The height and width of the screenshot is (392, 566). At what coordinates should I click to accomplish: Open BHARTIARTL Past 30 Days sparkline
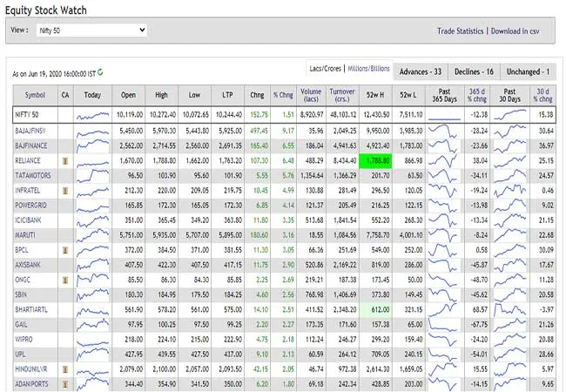tap(510, 310)
